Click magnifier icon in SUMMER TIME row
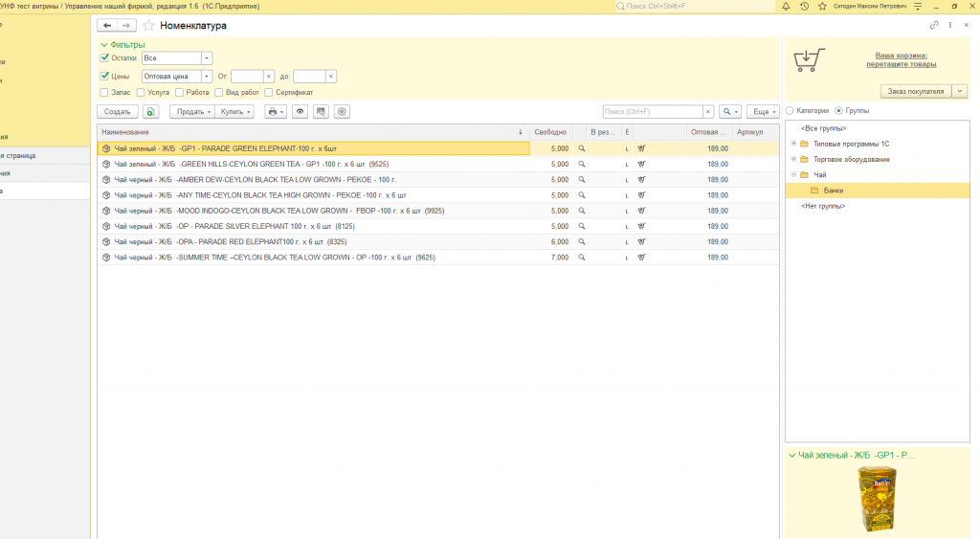Image resolution: width=980 pixels, height=539 pixels. [581, 258]
